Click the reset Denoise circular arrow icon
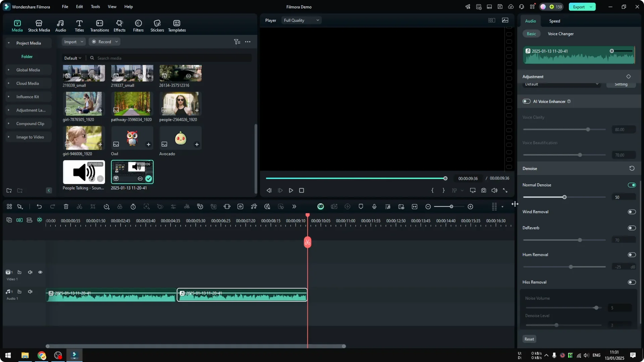This screenshot has width=644, height=362. pyautogui.click(x=632, y=169)
